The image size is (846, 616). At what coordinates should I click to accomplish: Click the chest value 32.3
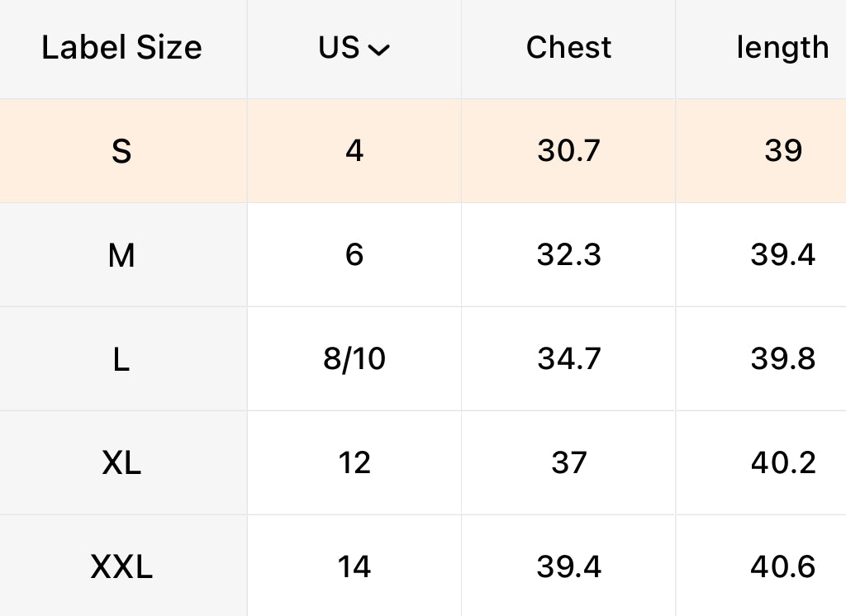[568, 254]
